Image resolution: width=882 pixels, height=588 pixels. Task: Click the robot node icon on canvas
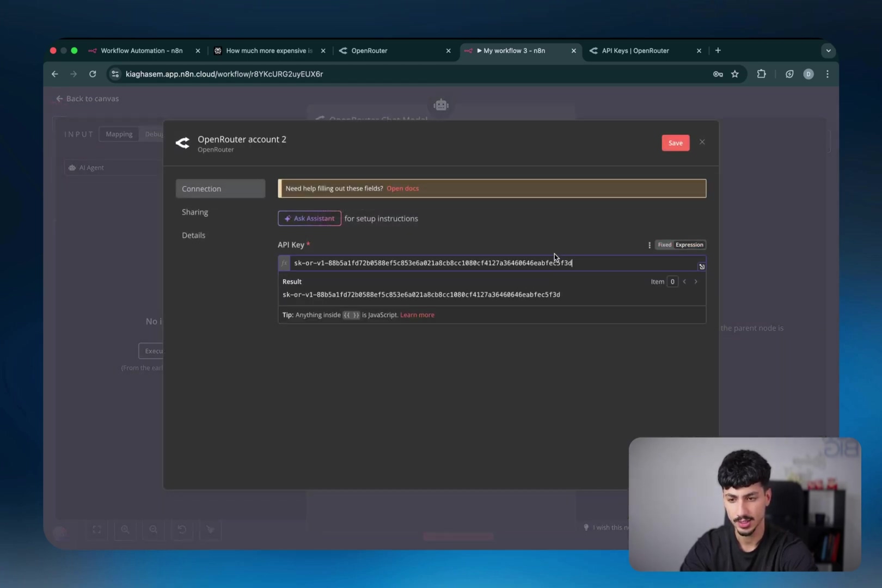(x=441, y=105)
